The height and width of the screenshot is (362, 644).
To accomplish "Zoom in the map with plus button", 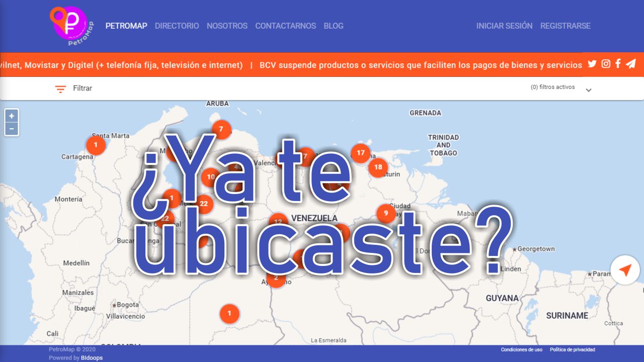I will coord(12,116).
